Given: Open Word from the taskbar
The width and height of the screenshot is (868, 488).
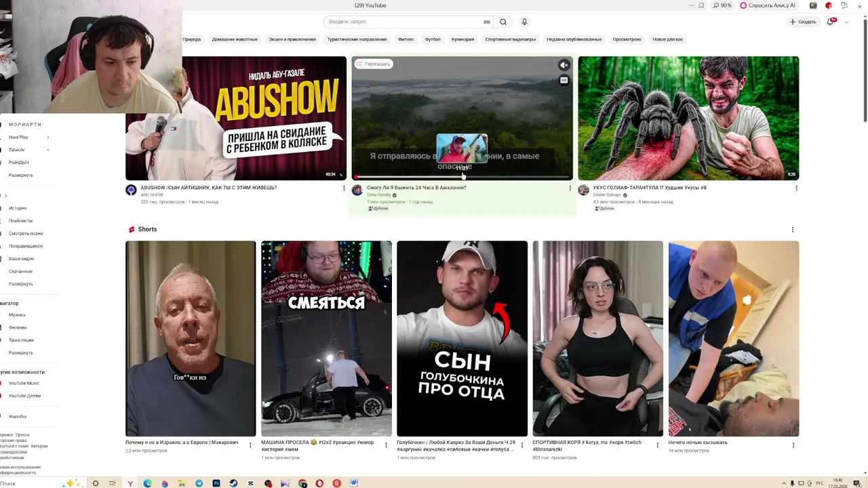Looking at the screenshot, I should point(354,483).
